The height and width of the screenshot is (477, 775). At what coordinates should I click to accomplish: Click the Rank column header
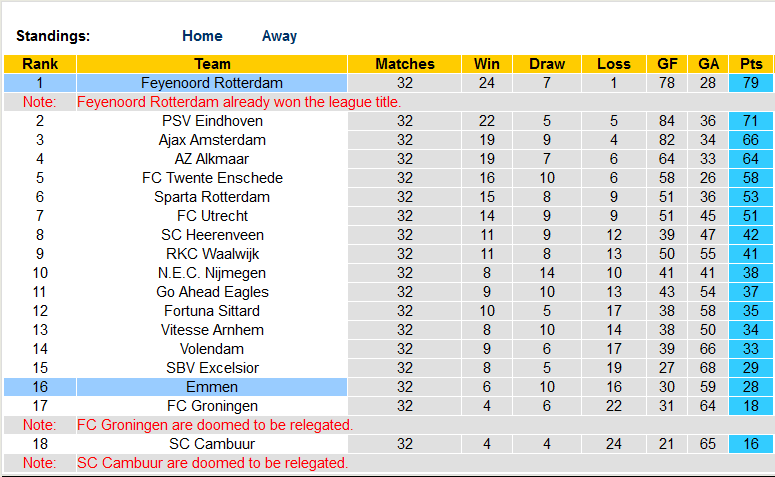40,64
